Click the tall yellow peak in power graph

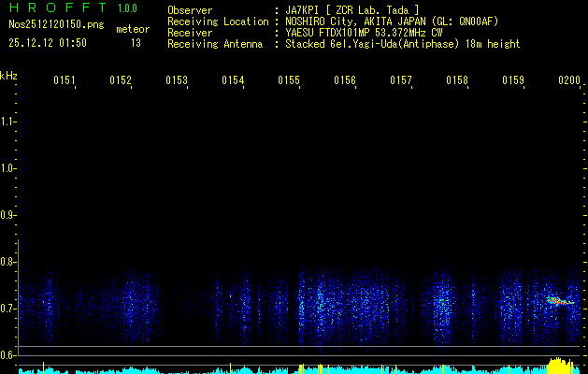tap(559, 364)
